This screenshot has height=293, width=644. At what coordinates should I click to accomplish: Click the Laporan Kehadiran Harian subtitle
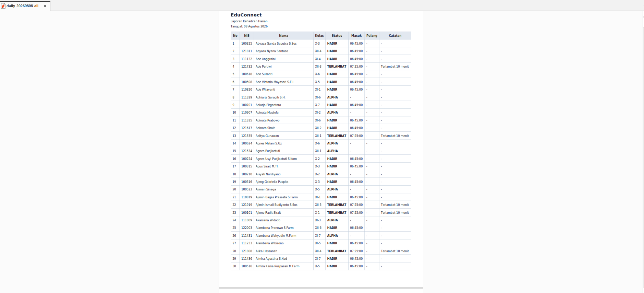point(249,21)
